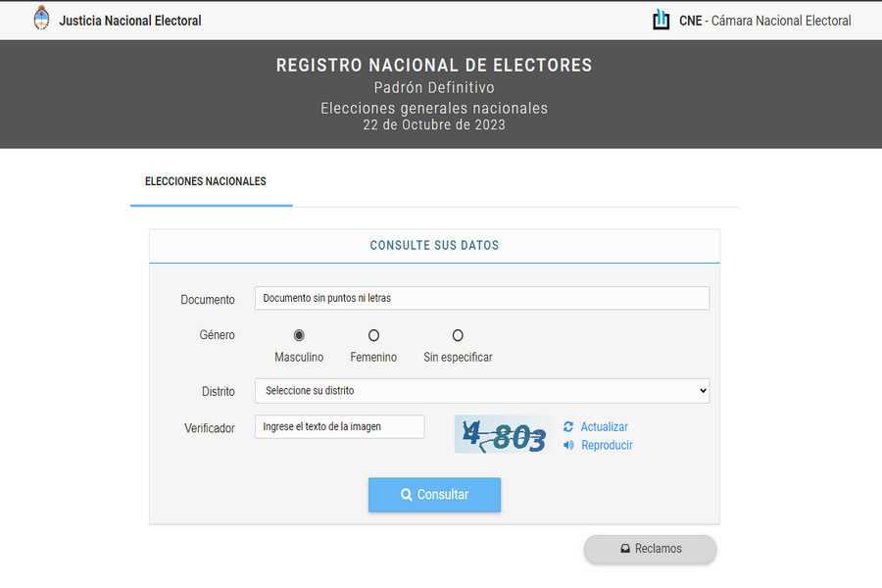The height and width of the screenshot is (588, 882).
Task: Open the Distrito dropdown list
Action: 481,391
